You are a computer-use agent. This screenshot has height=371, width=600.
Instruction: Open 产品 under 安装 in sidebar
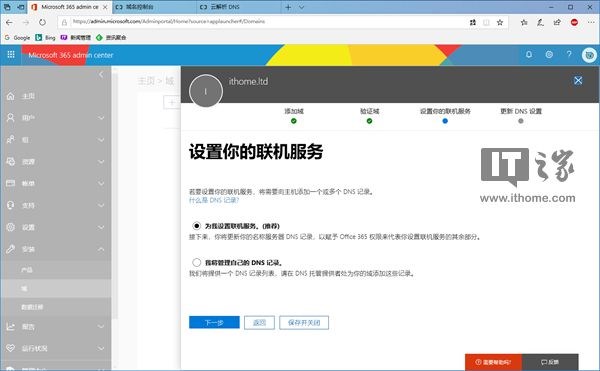pyautogui.click(x=27, y=270)
